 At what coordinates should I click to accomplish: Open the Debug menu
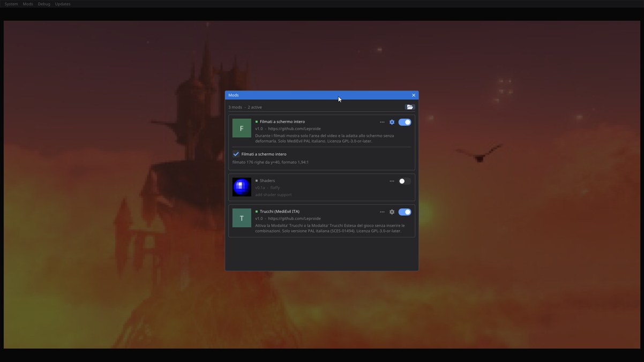(44, 4)
